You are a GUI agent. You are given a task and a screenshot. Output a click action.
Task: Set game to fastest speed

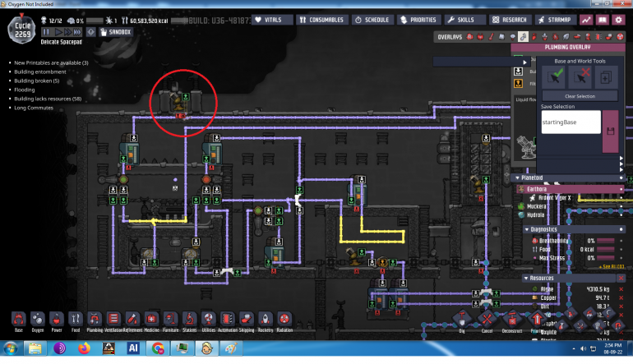77,32
